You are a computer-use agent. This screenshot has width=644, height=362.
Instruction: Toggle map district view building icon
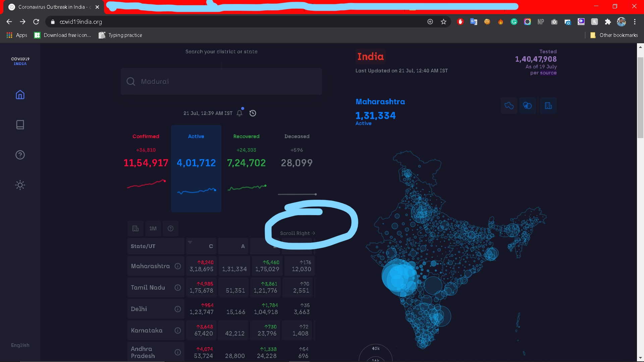coord(548,106)
